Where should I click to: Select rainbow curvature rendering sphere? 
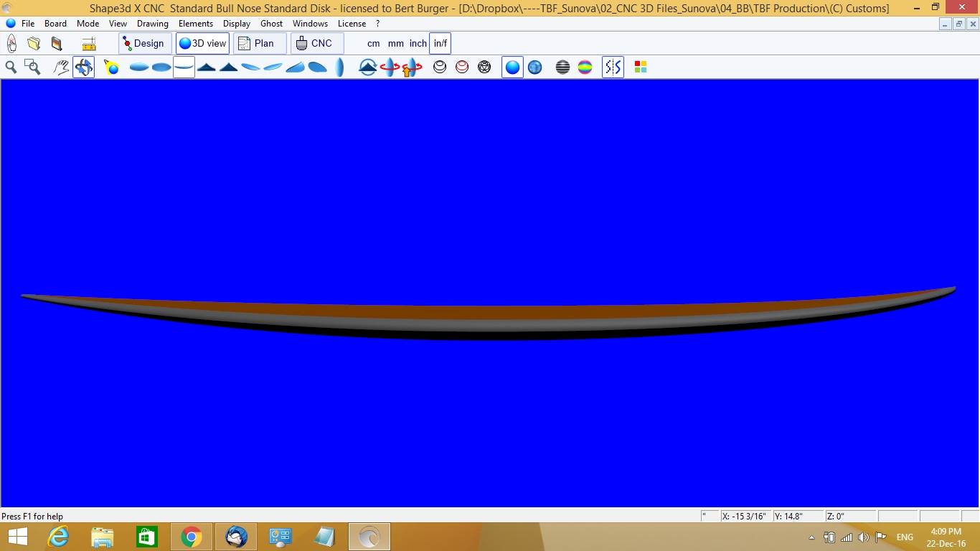coord(585,67)
